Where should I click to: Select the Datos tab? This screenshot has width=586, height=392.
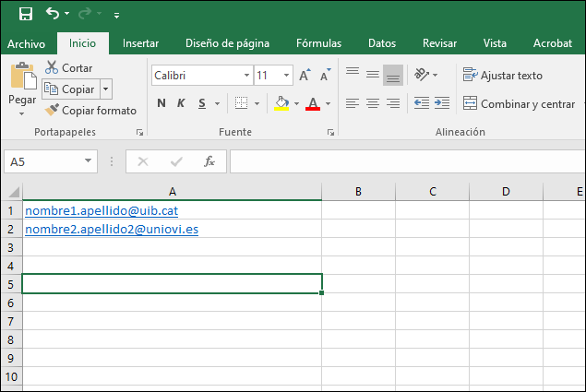click(382, 43)
